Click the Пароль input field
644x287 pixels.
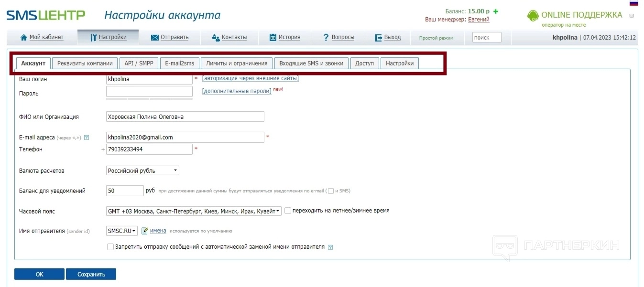[x=149, y=91]
